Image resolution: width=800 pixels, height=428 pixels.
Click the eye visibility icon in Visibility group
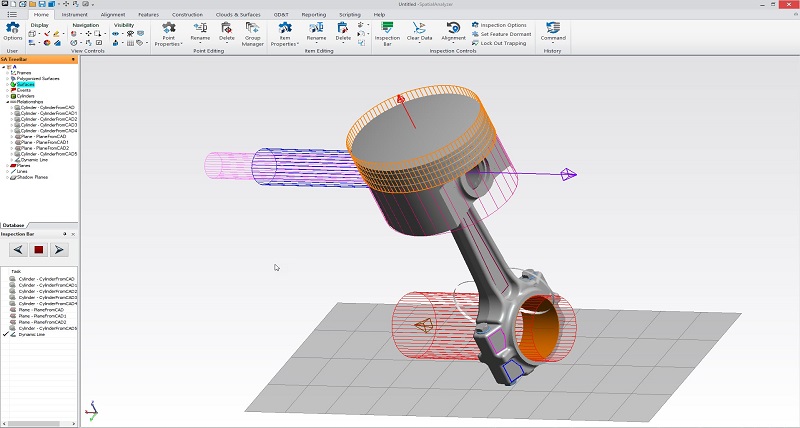point(116,34)
